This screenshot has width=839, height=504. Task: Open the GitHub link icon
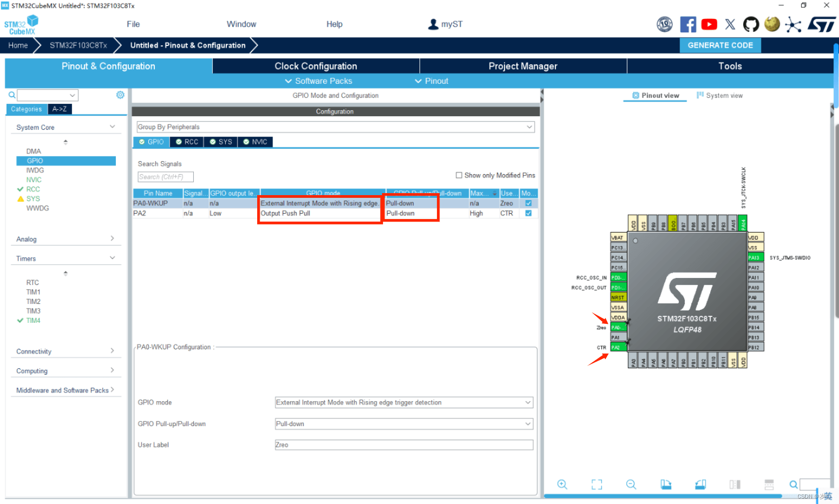pyautogui.click(x=751, y=24)
